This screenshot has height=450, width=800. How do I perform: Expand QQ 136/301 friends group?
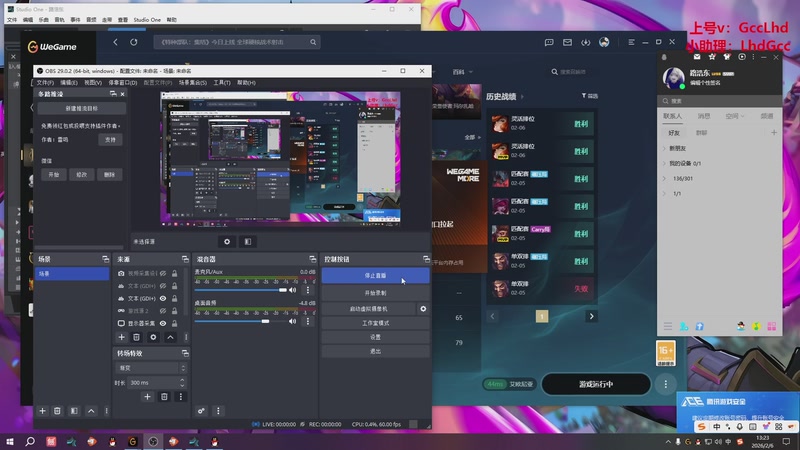pyautogui.click(x=664, y=179)
